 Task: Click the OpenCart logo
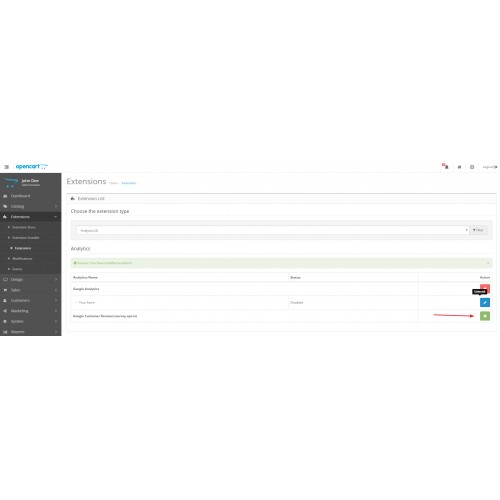(32, 166)
